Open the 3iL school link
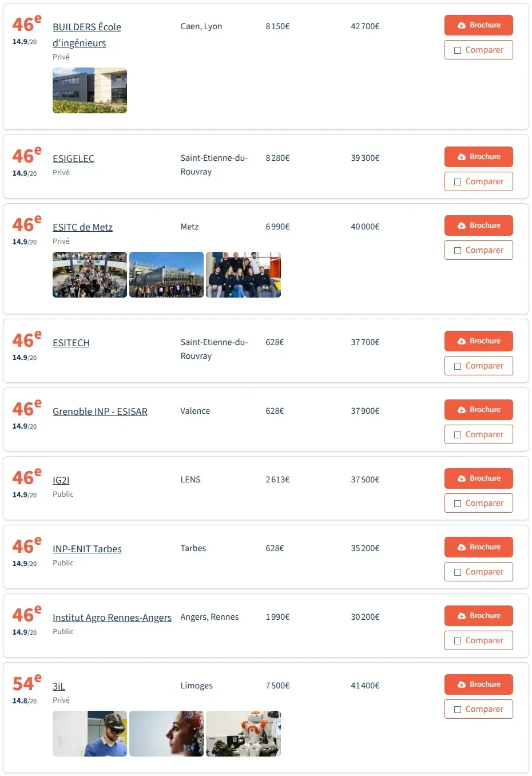 59,686
